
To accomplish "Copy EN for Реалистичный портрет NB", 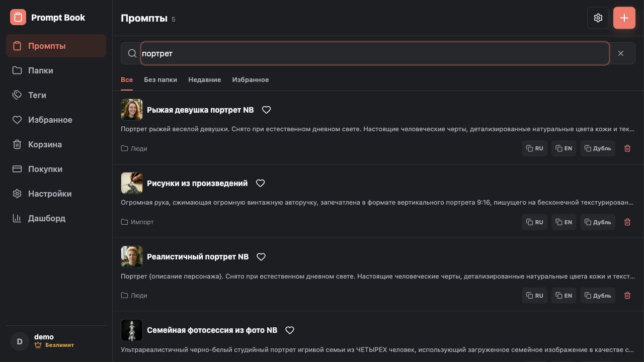I will (x=564, y=295).
